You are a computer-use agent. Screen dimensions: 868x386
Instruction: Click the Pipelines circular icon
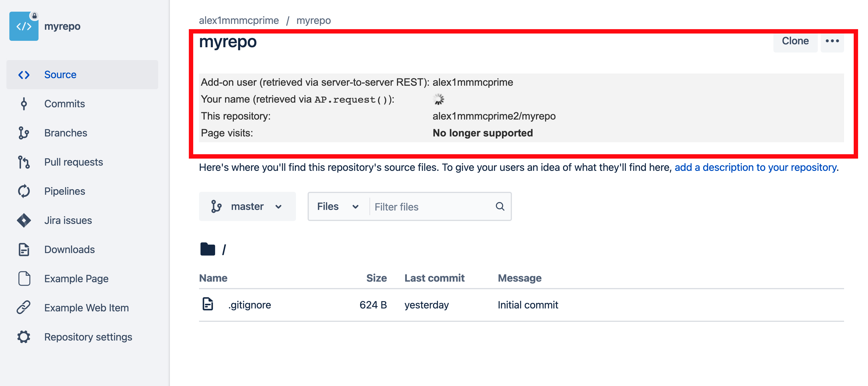point(24,191)
